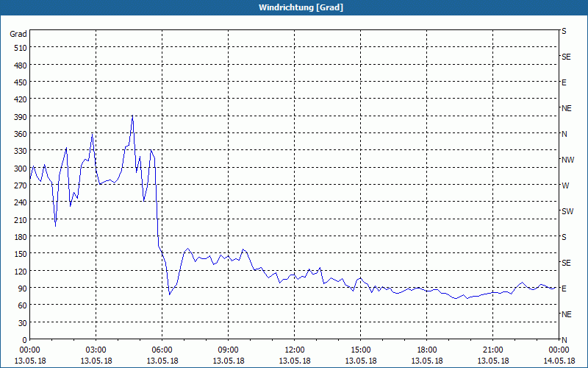Click the 15:00 time label

point(361,350)
